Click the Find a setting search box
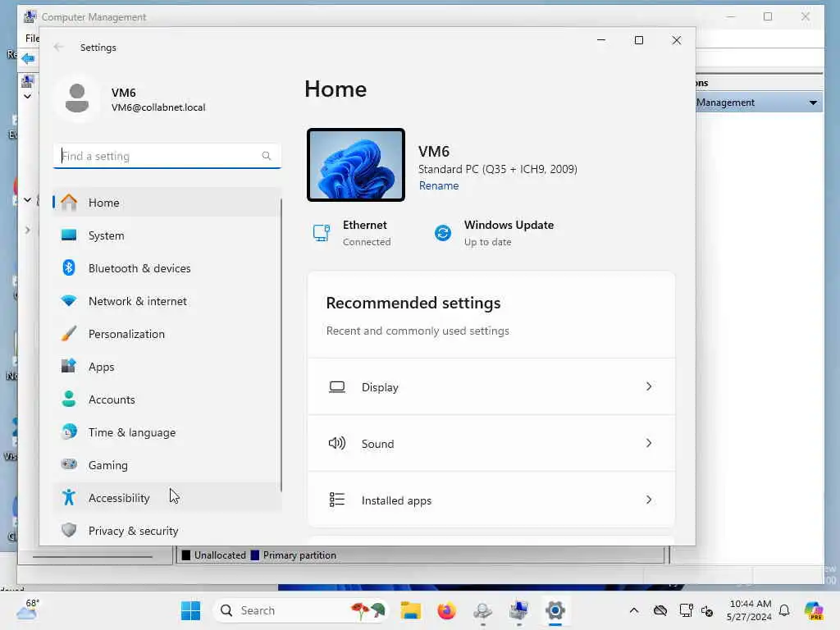This screenshot has width=840, height=630. (167, 156)
